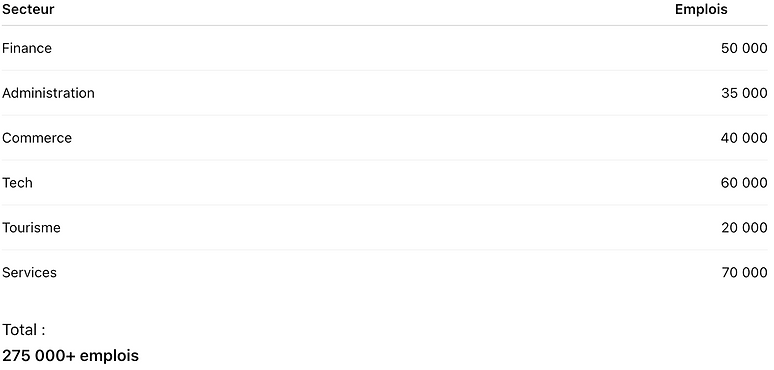The width and height of the screenshot is (774, 370).
Task: Select the Tourisme row label
Action: click(31, 227)
